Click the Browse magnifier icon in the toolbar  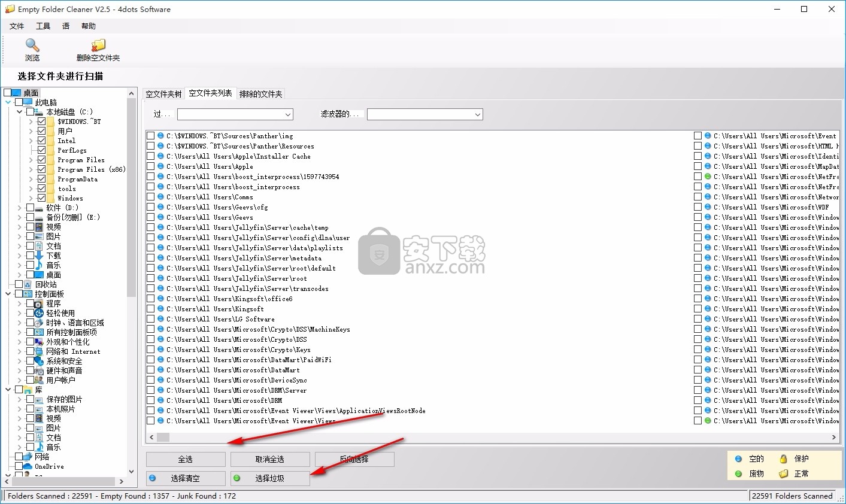(32, 45)
